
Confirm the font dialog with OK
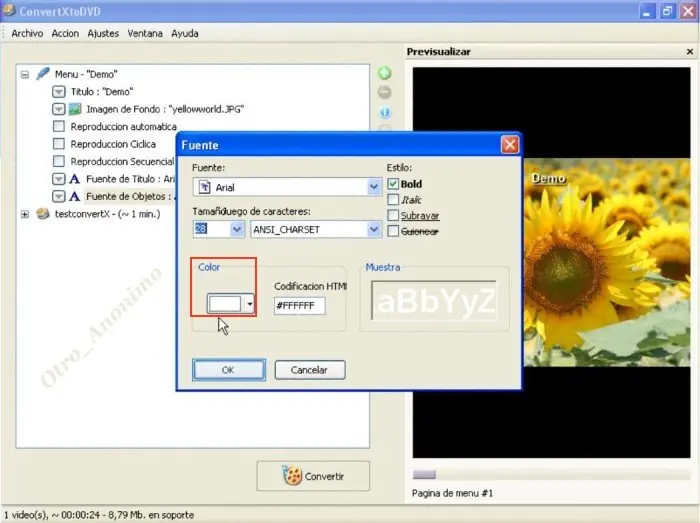[229, 370]
